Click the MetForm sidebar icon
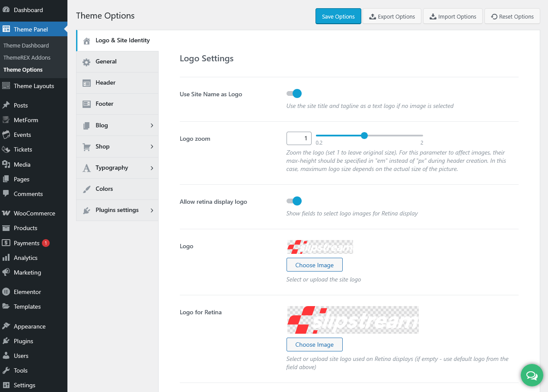548x392 pixels. 6,120
